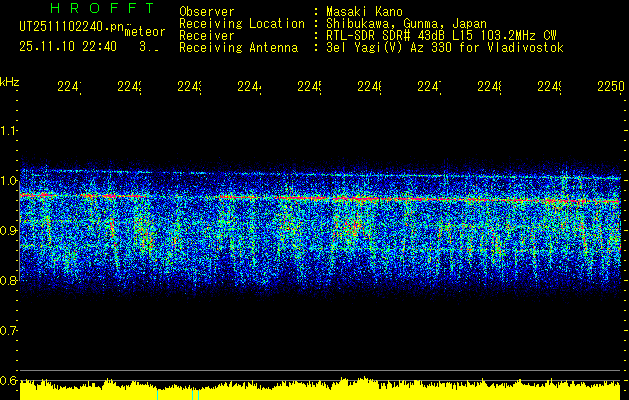Click the HROFFT title text
629x400 pixels.
tap(102, 8)
